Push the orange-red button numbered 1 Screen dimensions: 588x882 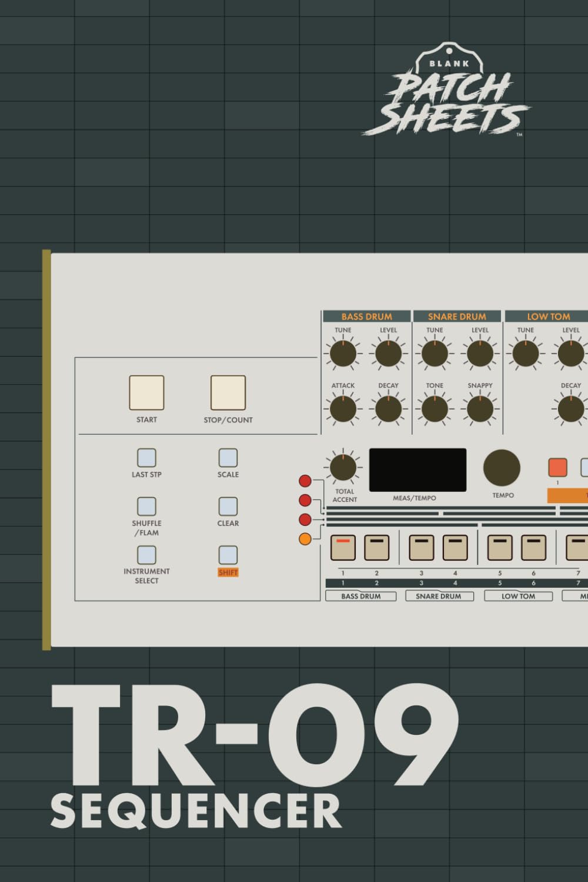[x=557, y=468]
